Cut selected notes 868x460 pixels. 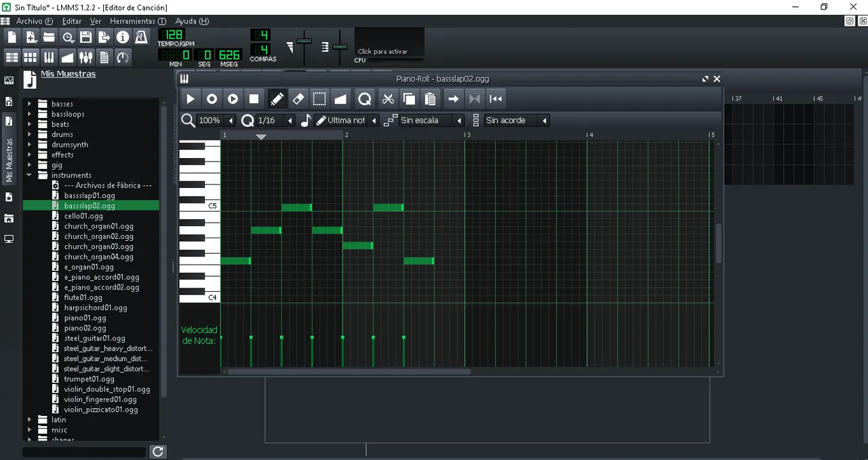[x=388, y=99]
